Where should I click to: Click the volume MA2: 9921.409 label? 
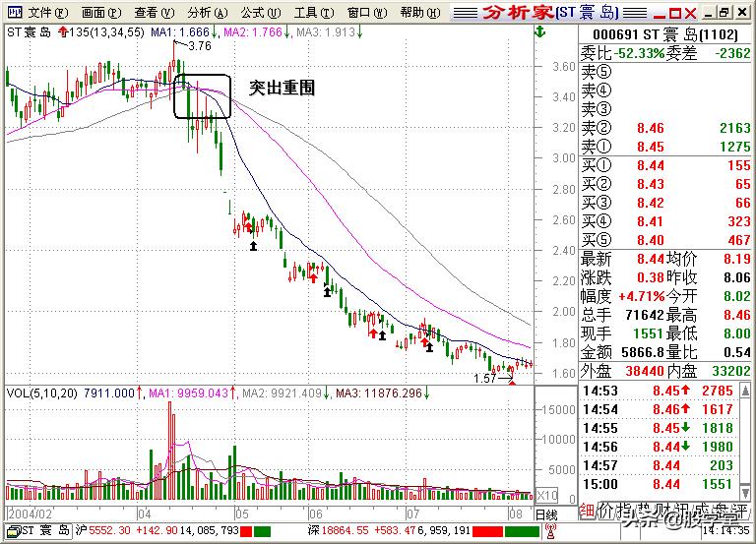click(x=285, y=393)
